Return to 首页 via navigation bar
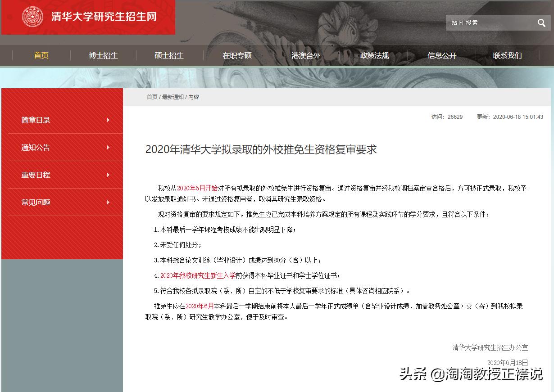This screenshot has height=392, width=554. pos(41,55)
